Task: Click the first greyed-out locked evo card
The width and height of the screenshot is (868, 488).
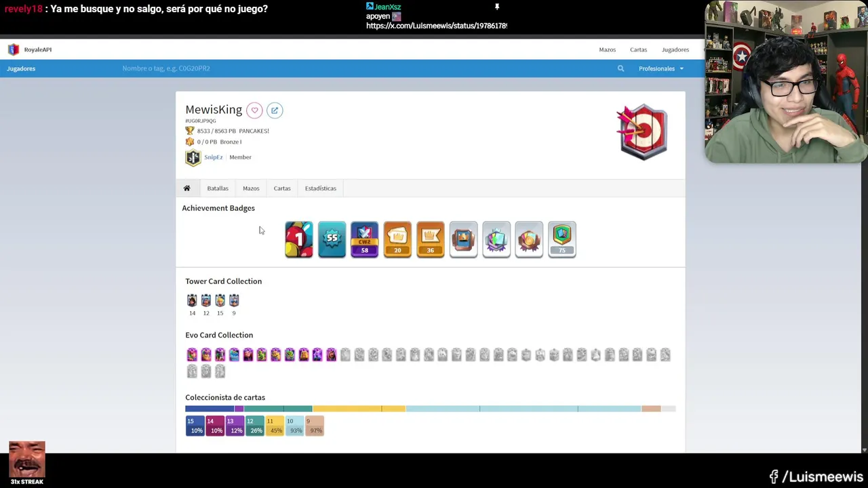Action: coord(345,354)
